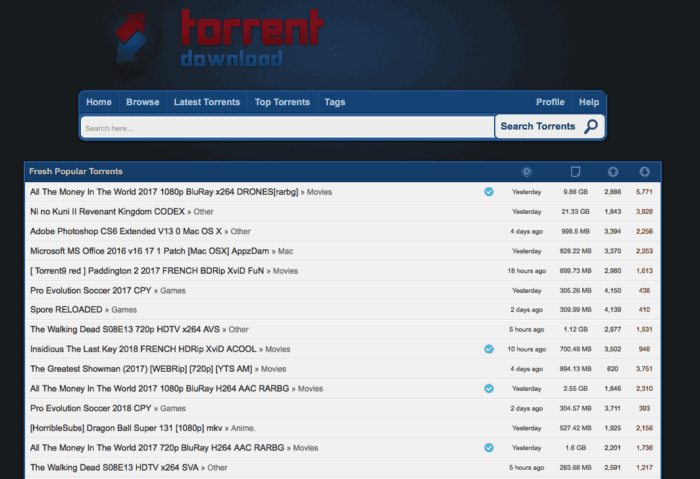Click the Fresh Popular Torrents heading
Image resolution: width=700 pixels, height=479 pixels.
76,171
